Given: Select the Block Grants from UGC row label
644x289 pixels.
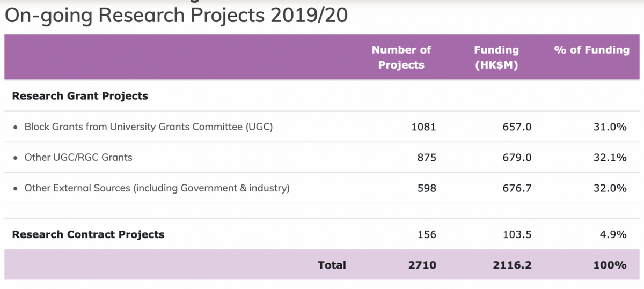Looking at the screenshot, I should 149,127.
